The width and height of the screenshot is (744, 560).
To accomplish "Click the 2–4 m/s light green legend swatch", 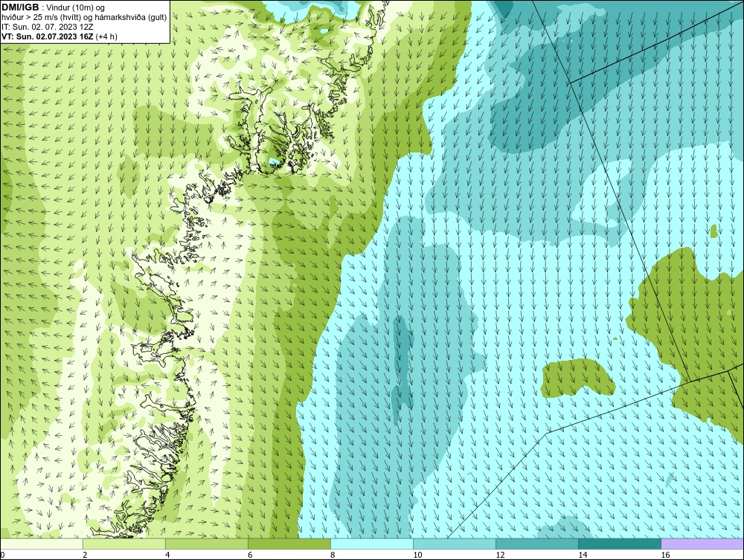I will pyautogui.click(x=124, y=544).
